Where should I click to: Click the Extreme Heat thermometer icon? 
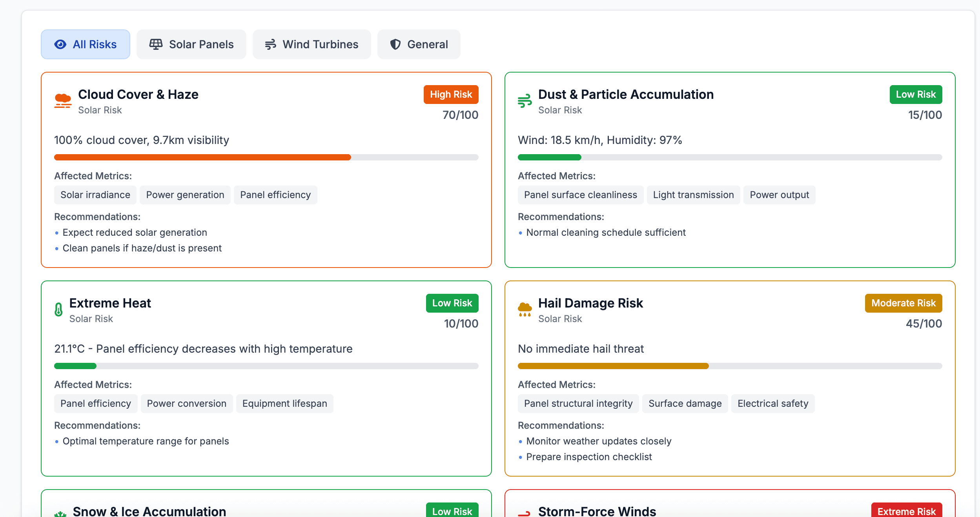58,309
